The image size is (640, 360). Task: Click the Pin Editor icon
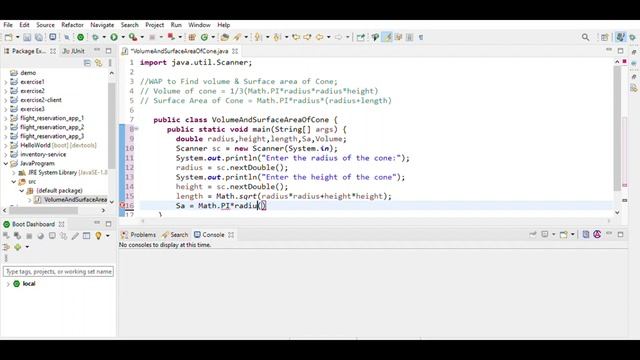pos(360,37)
